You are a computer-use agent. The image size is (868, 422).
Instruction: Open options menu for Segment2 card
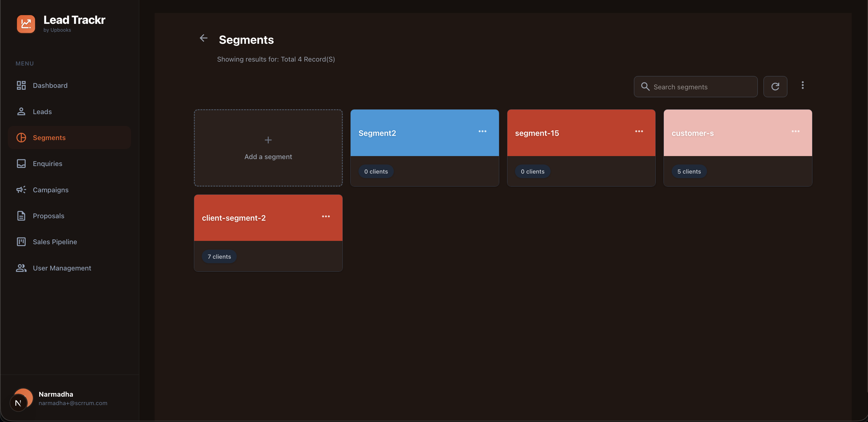(x=482, y=131)
